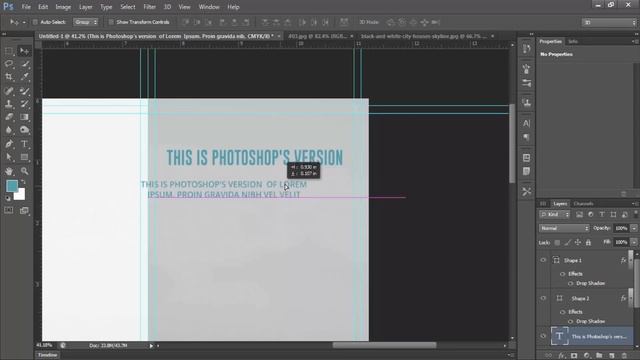
Task: Enable the Auto-Select checkbox
Action: tap(35, 22)
